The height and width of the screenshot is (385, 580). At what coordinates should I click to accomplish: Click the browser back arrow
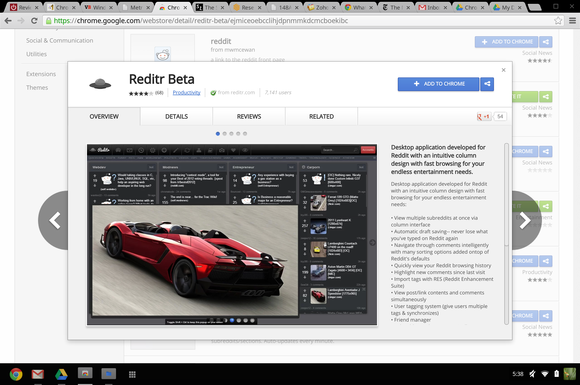[x=8, y=21]
